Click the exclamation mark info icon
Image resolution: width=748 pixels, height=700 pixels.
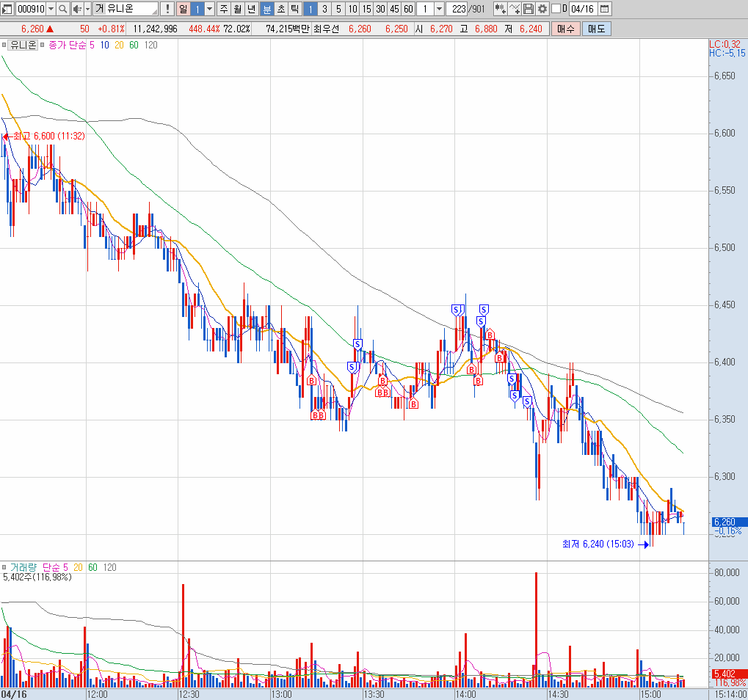click(x=167, y=9)
